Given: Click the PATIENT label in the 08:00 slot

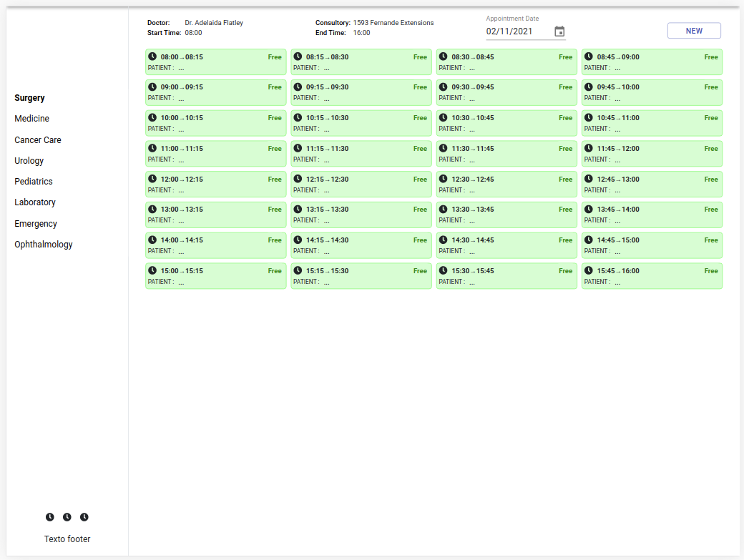Looking at the screenshot, I should pyautogui.click(x=161, y=68).
